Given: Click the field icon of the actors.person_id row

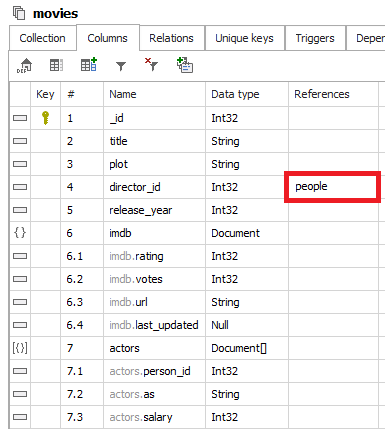Looking at the screenshot, I should pyautogui.click(x=20, y=371).
